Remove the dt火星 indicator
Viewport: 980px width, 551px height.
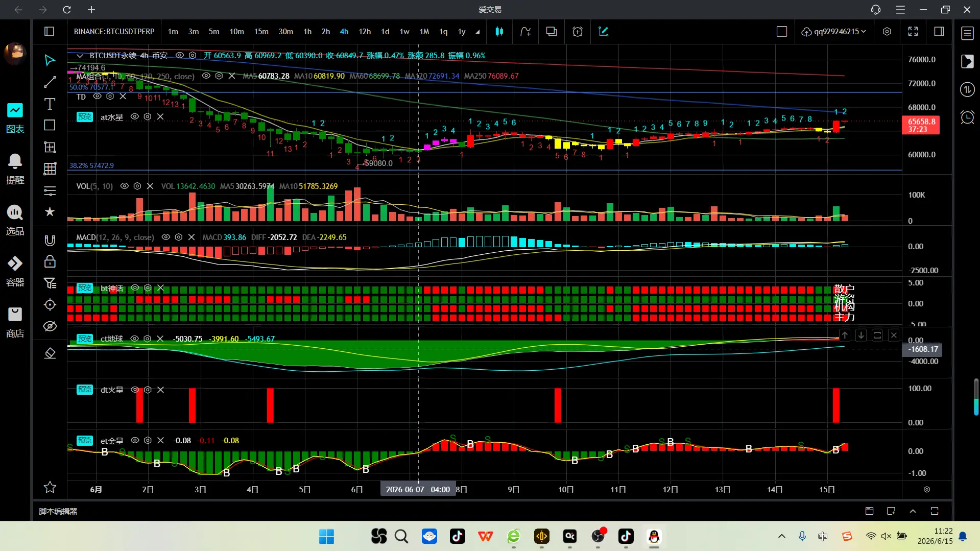(160, 390)
